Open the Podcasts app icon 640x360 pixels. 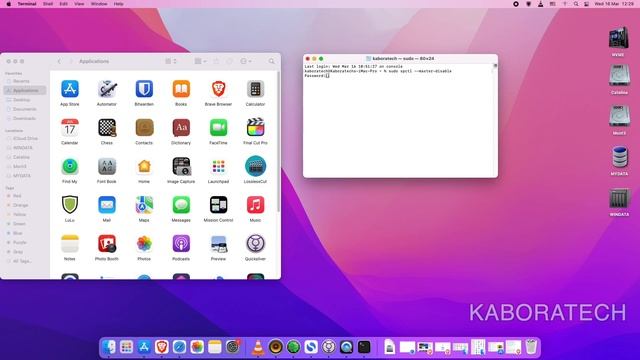point(181,244)
